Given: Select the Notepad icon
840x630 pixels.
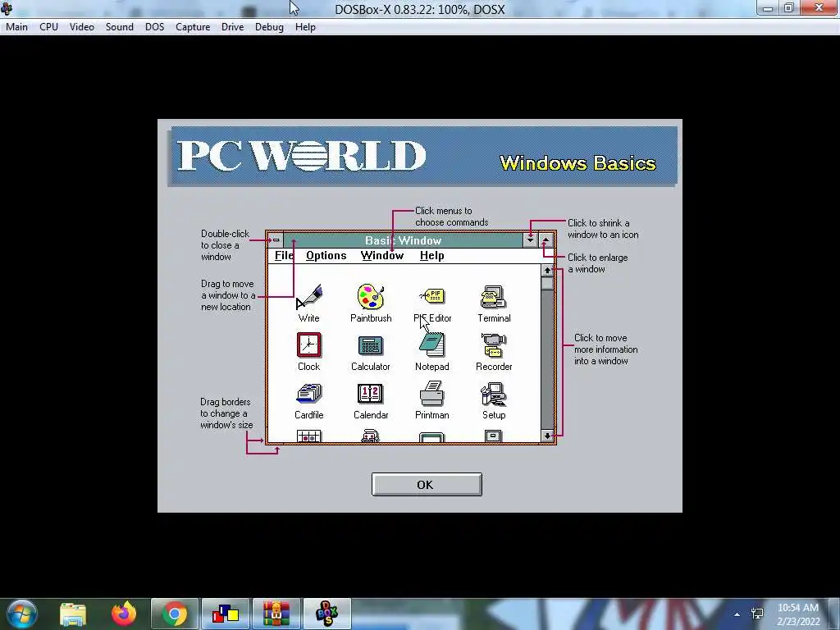Looking at the screenshot, I should click(x=431, y=345).
